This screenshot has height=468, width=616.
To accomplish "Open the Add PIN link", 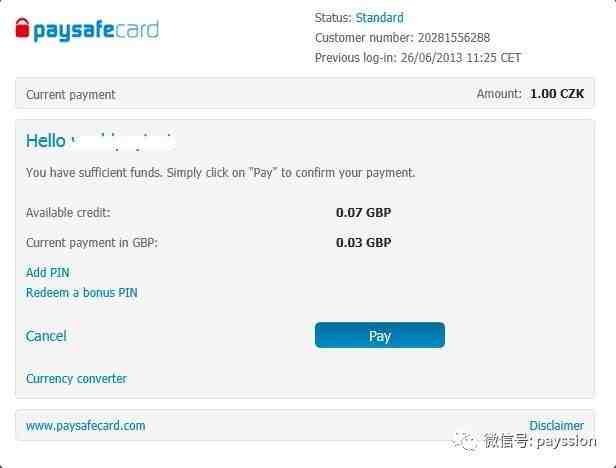I will (48, 272).
